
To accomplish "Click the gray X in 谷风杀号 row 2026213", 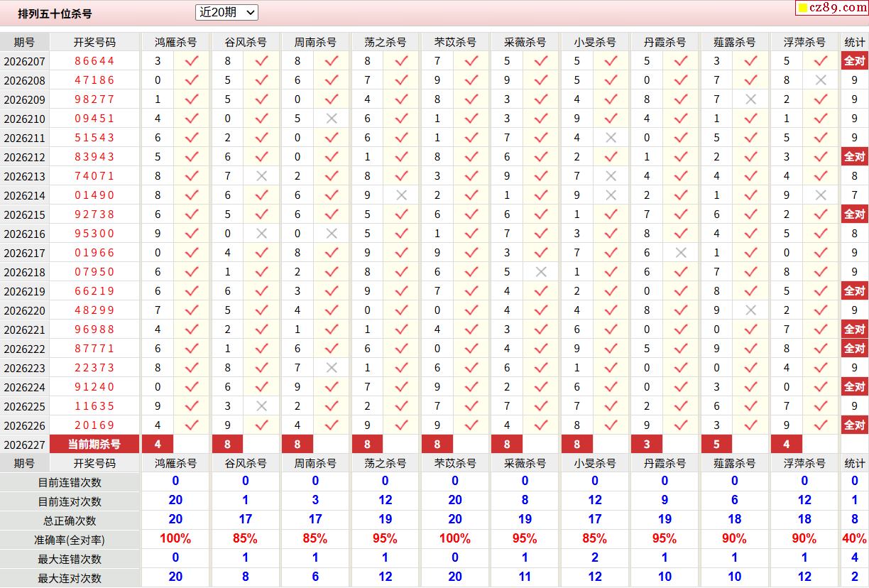I will click(x=262, y=176).
